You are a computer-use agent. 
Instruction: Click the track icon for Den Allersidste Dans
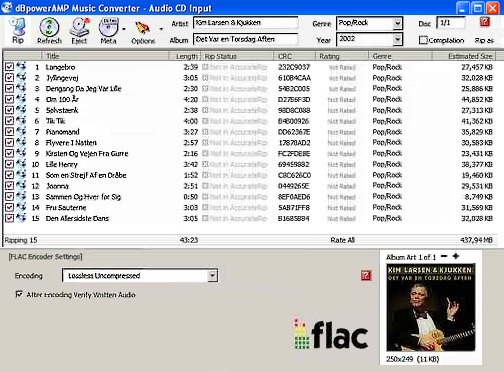pyautogui.click(x=21, y=218)
